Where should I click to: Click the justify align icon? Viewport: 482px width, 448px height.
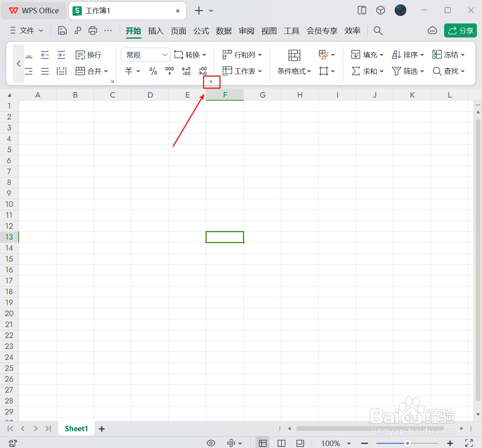pos(45,71)
